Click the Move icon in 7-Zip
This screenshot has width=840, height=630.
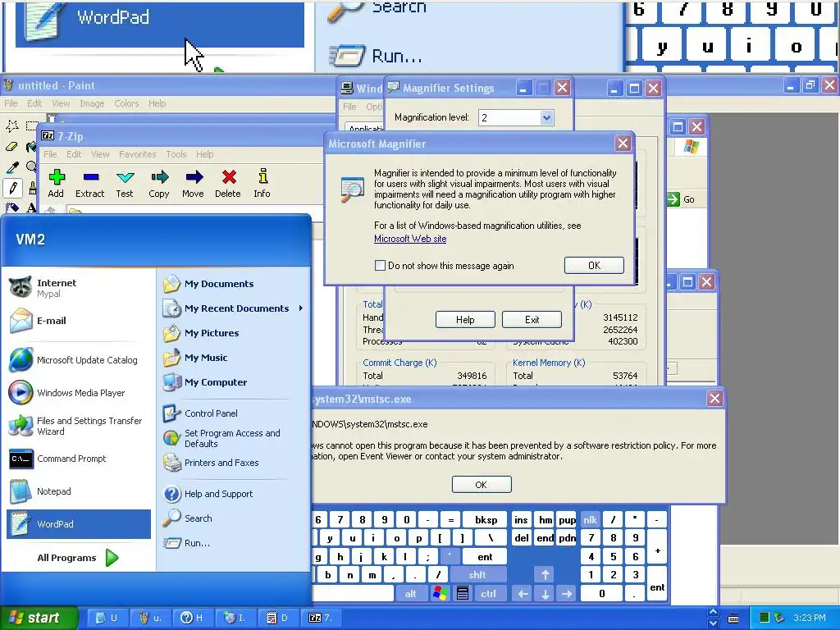194,183
